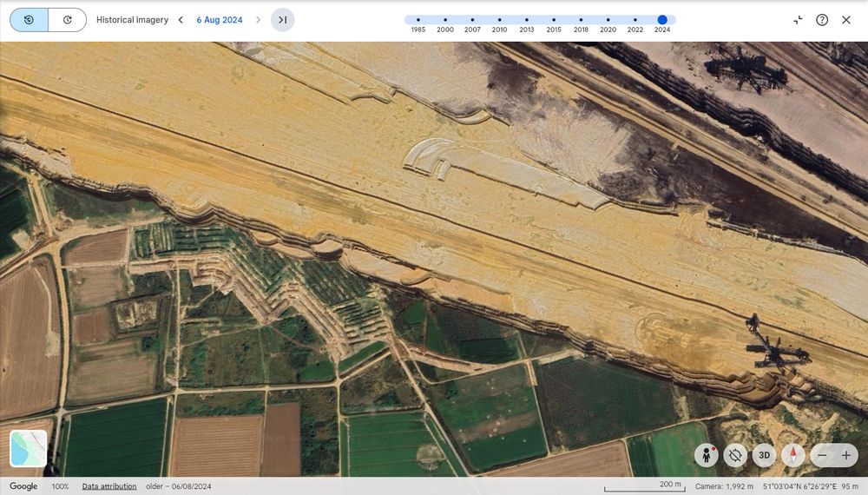
Task: Select 2020 on the timeline
Action: pos(608,20)
